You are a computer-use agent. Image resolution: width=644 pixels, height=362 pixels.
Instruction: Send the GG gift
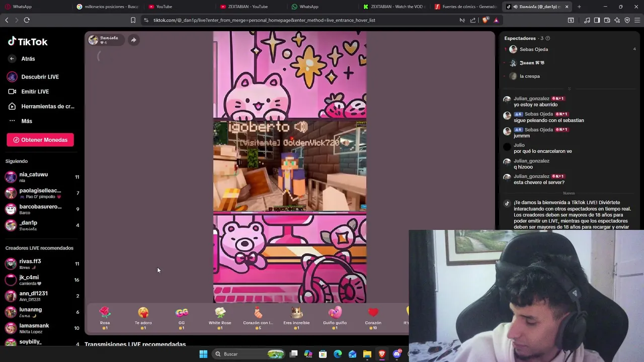[x=182, y=317]
